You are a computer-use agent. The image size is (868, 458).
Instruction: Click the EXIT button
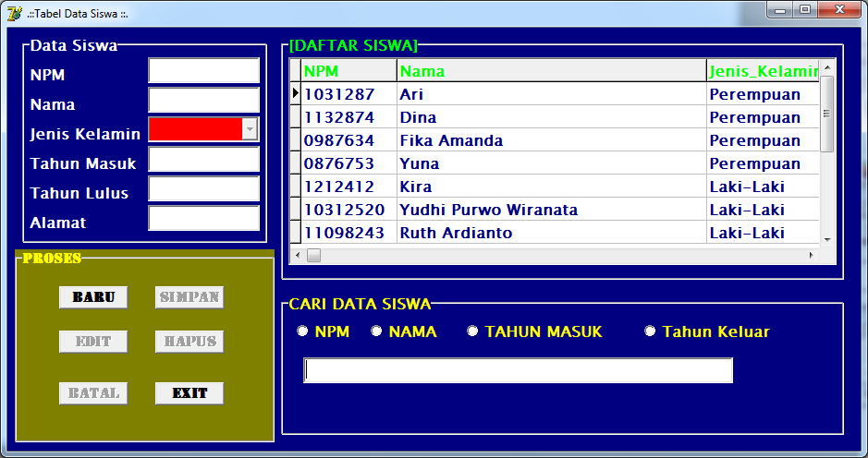point(189,393)
